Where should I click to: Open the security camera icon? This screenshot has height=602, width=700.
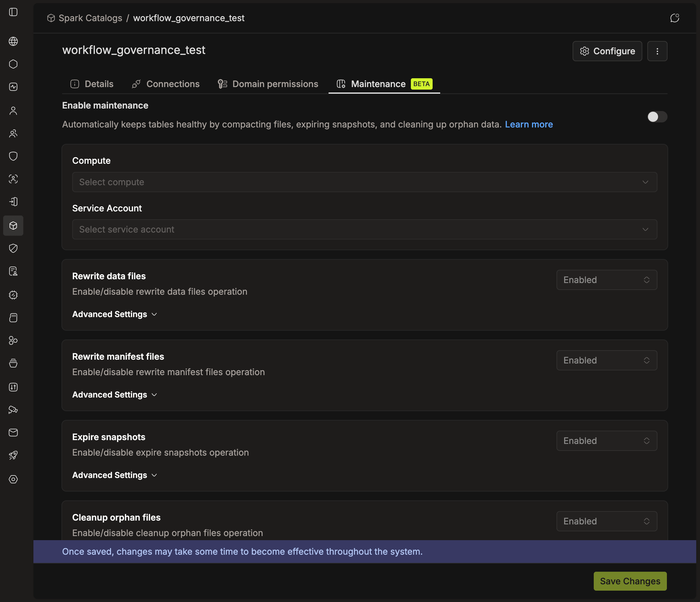pyautogui.click(x=13, y=410)
